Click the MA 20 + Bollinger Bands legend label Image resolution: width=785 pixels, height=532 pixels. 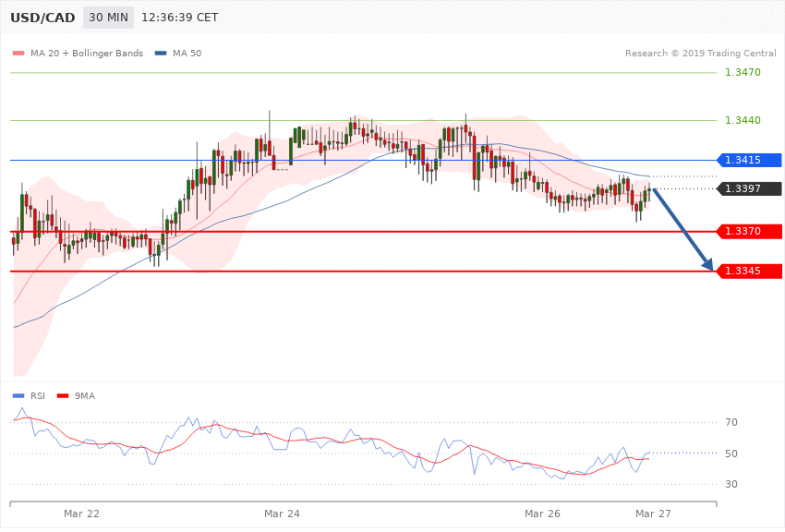[x=87, y=53]
